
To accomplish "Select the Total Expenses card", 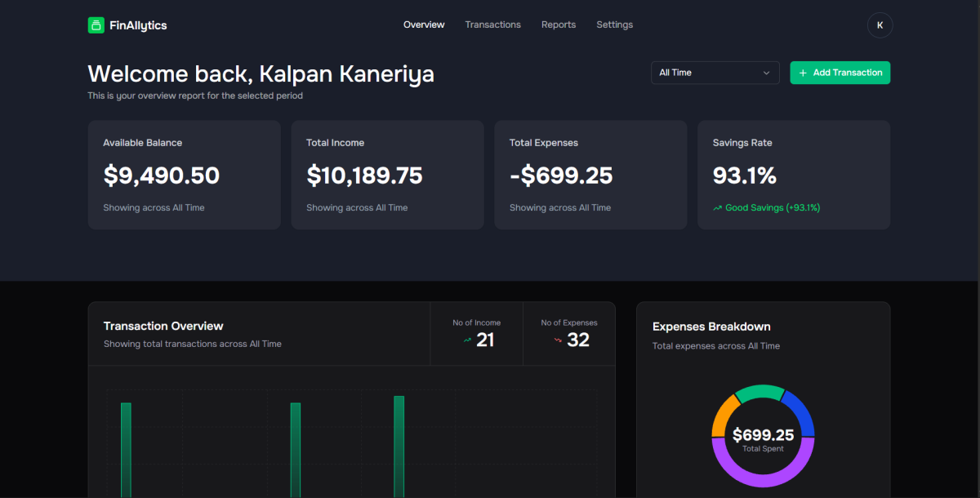I will pos(590,175).
